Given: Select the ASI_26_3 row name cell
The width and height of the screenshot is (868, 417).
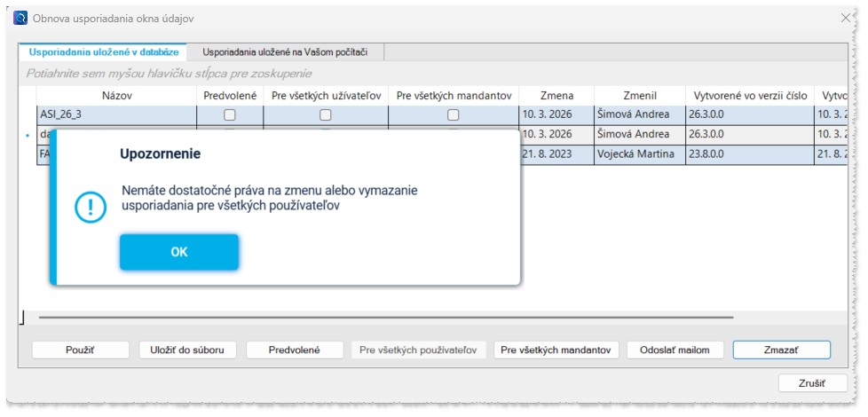Looking at the screenshot, I should 115,114.
